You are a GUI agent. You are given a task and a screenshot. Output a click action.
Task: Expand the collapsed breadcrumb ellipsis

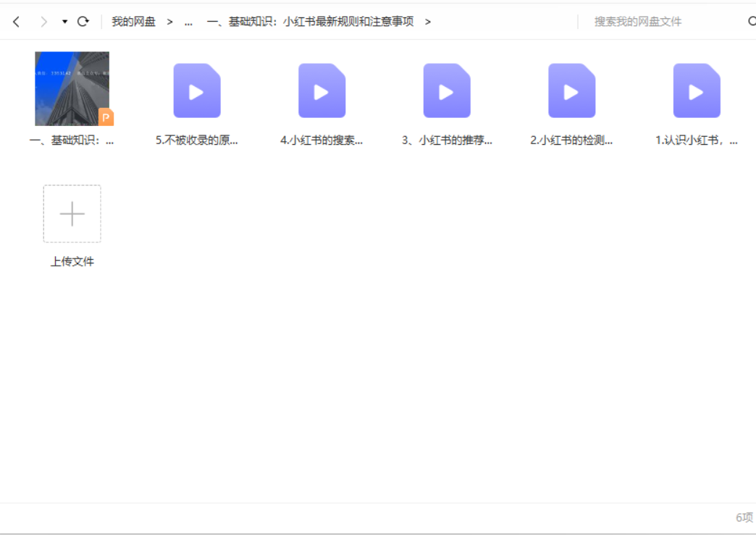pyautogui.click(x=188, y=22)
